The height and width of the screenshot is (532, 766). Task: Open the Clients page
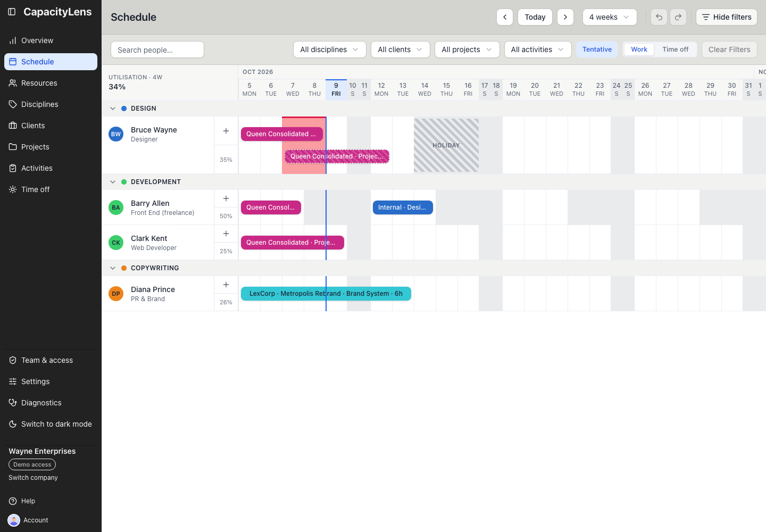coord(51,126)
